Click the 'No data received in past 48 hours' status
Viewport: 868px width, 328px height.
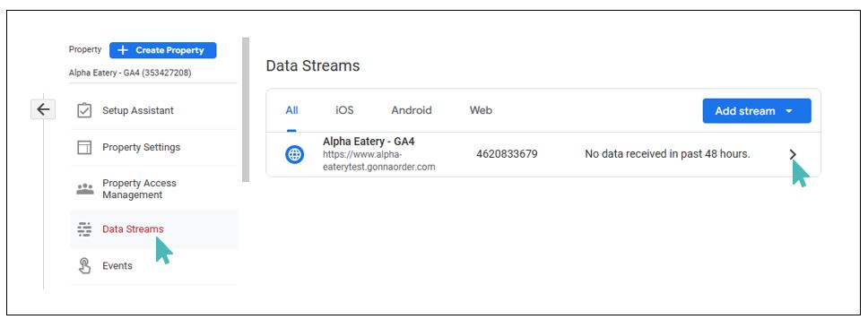pos(667,154)
